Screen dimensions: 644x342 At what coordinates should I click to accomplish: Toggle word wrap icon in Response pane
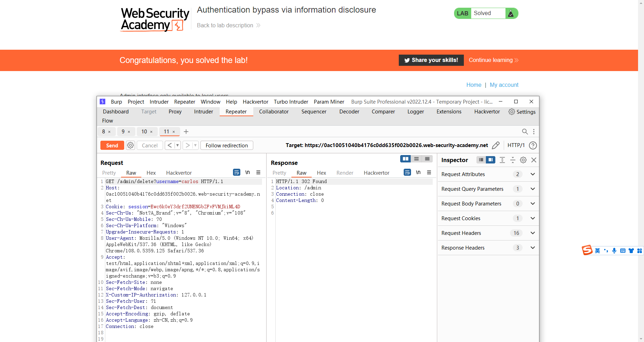(x=407, y=172)
